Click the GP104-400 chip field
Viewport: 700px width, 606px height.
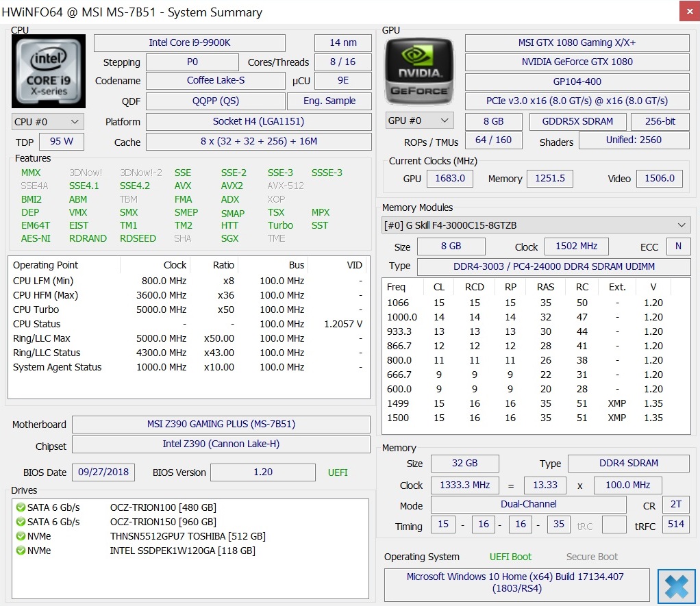(577, 81)
